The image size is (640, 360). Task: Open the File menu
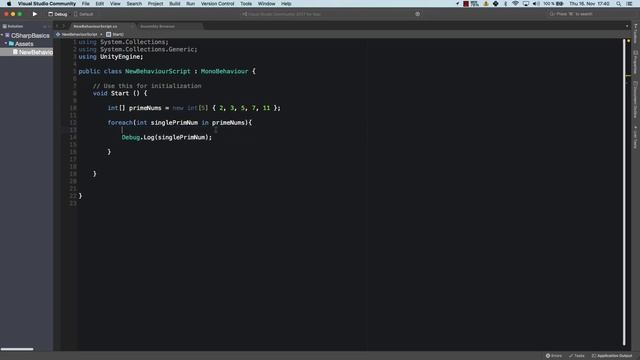tap(86, 4)
